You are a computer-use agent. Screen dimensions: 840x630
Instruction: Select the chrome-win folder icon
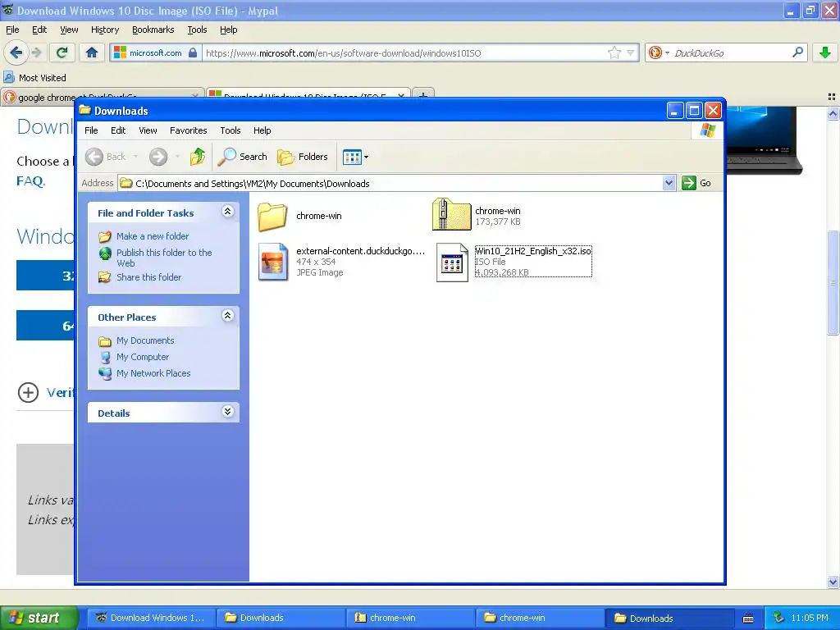[272, 216]
